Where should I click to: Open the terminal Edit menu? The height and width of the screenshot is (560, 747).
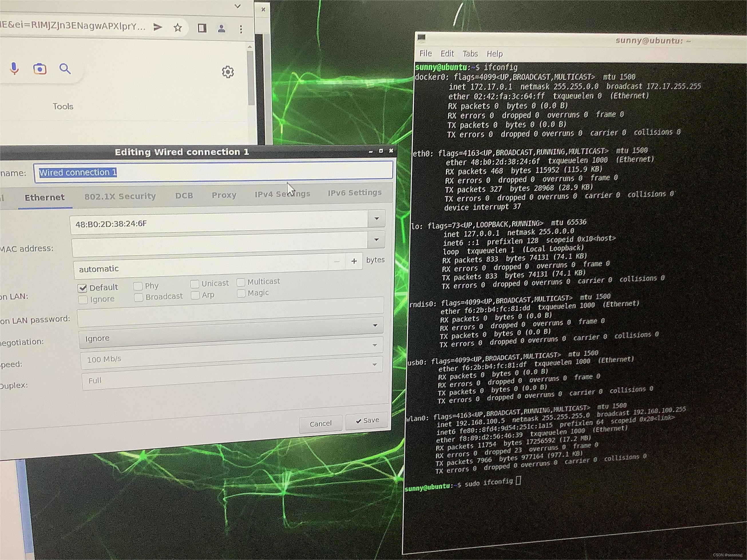447,53
